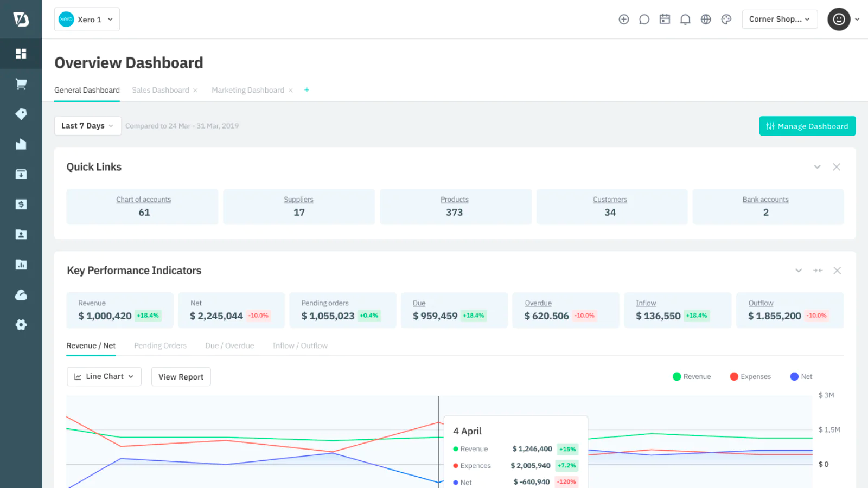Open the settings gear in the sidebar
This screenshot has height=488, width=868.
(x=21, y=324)
